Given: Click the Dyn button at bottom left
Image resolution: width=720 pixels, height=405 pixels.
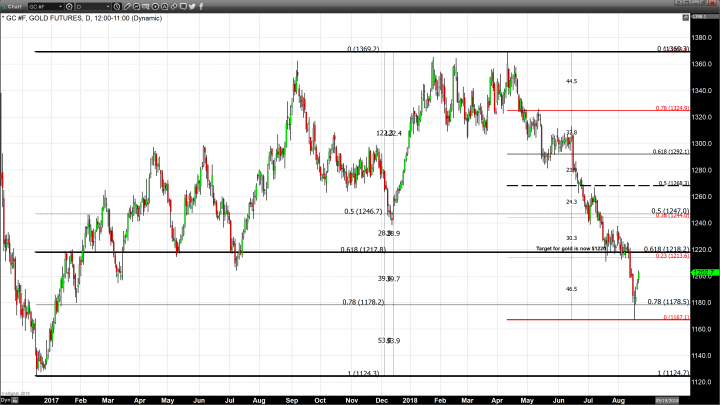Looking at the screenshot, I should click(6, 400).
